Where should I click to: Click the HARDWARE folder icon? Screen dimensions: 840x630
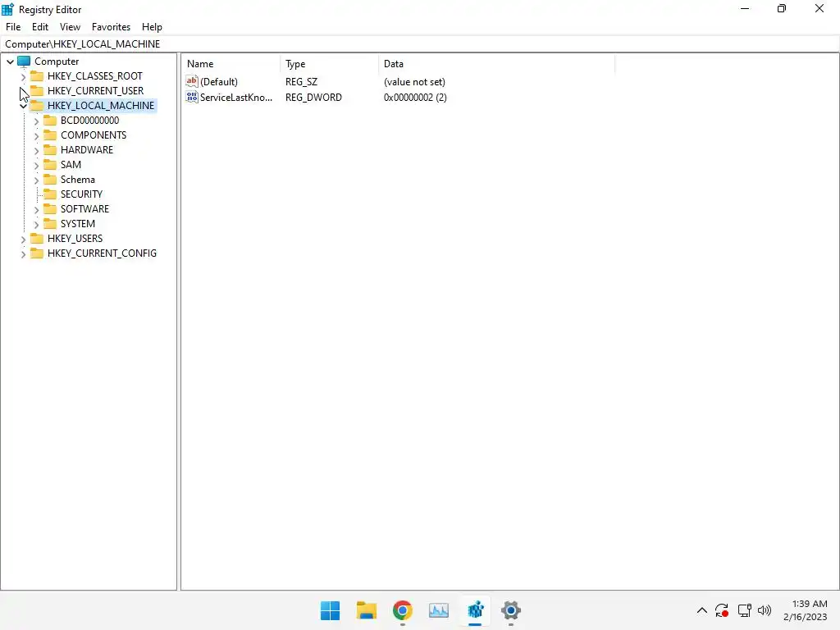coord(50,149)
